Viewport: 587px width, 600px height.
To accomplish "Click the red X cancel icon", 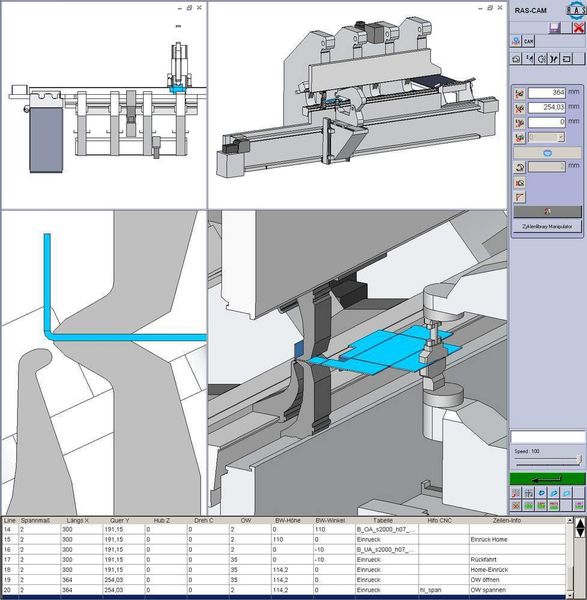I will pos(578,28).
